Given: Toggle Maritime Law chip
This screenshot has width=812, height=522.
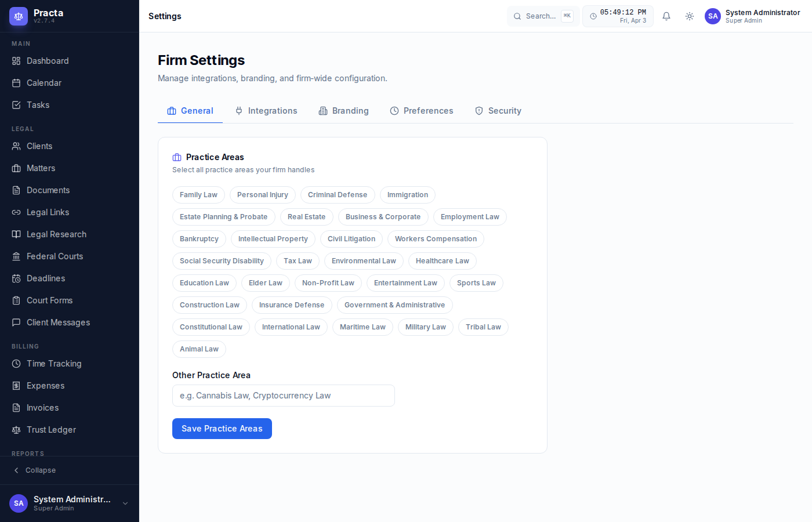Looking at the screenshot, I should point(362,327).
